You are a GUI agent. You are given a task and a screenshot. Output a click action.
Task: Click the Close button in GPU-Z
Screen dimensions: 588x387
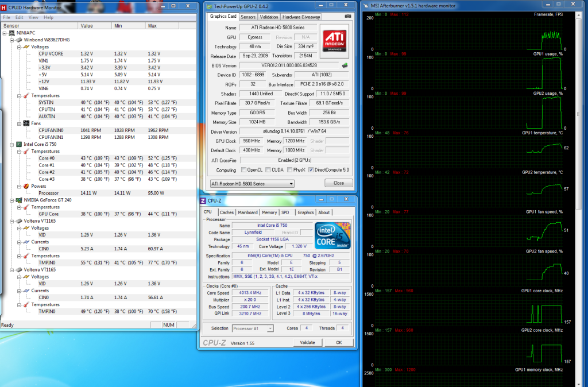[x=339, y=183]
